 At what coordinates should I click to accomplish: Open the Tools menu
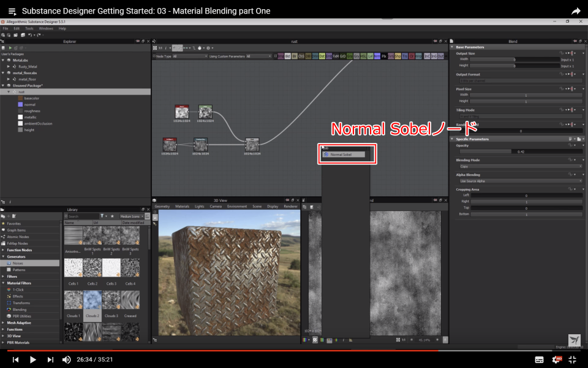pos(29,29)
